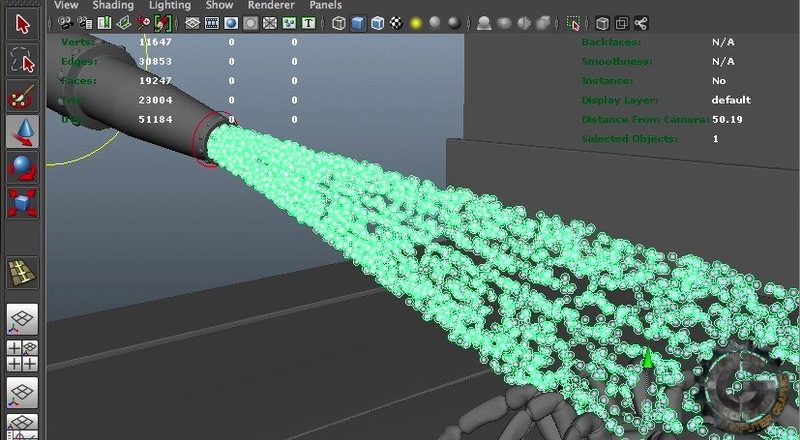The height and width of the screenshot is (440, 800).
Task: Expand the Show dropdown menu
Action: tap(219, 5)
